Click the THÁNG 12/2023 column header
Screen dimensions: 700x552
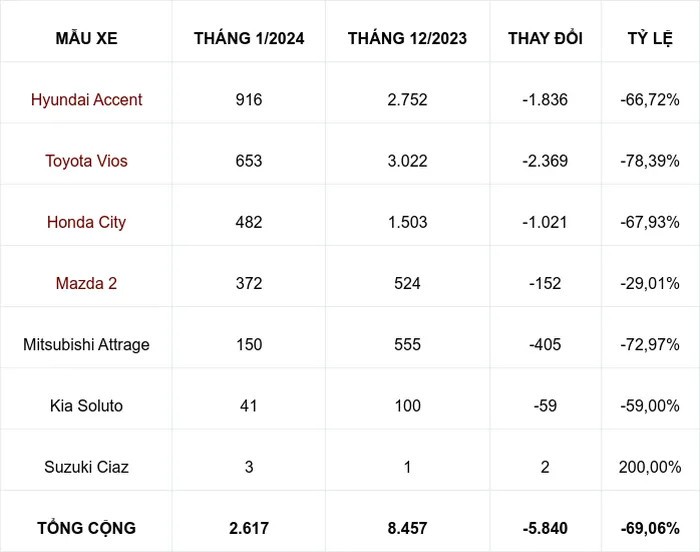407,39
